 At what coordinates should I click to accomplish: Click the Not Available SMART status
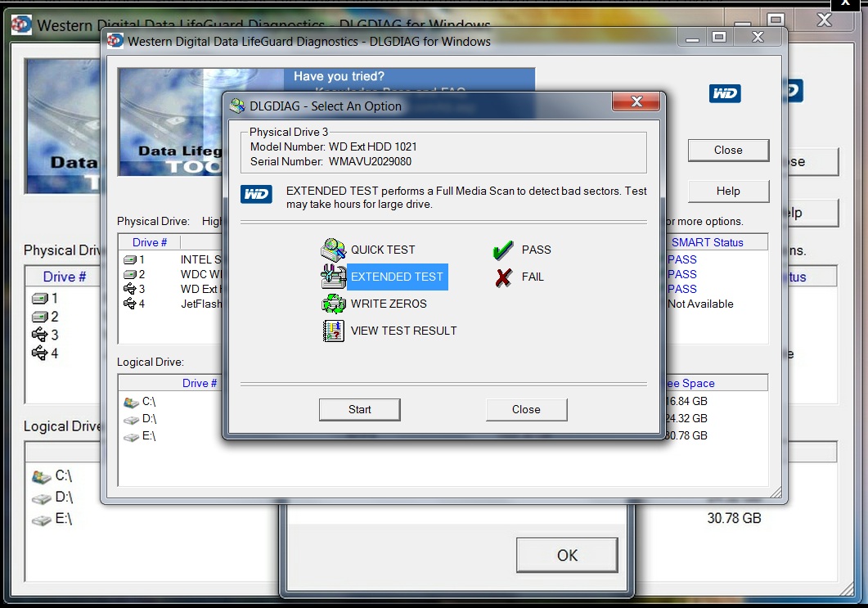(700, 304)
